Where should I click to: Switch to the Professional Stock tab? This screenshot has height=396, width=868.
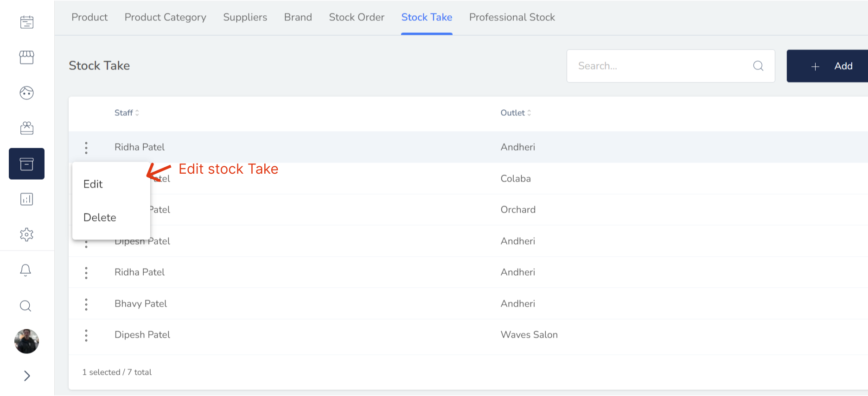(512, 18)
